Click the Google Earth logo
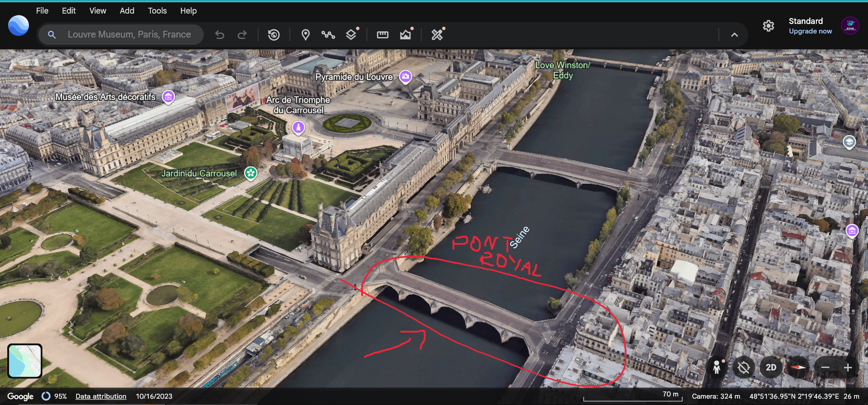This screenshot has width=868, height=405. (x=19, y=25)
